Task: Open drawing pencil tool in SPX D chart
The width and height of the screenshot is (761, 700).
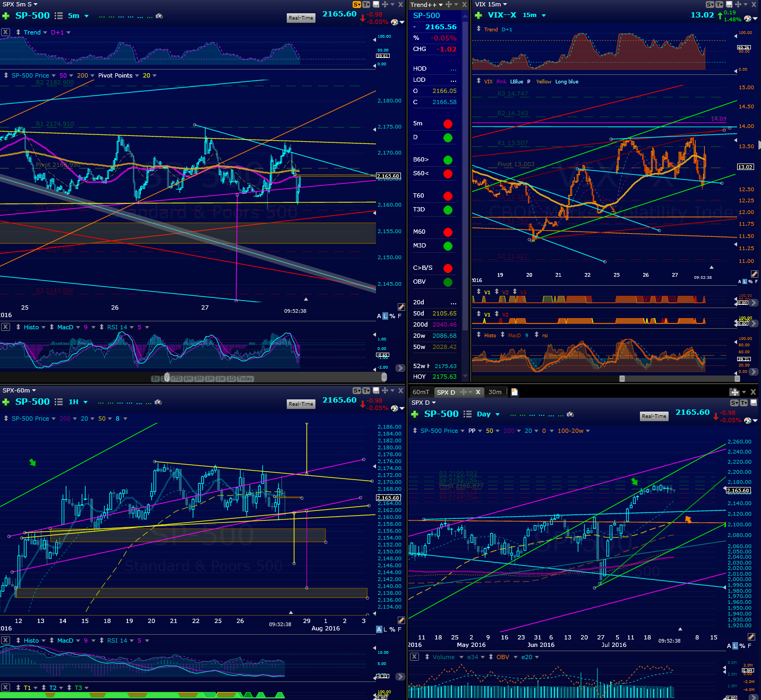Action: (x=751, y=637)
